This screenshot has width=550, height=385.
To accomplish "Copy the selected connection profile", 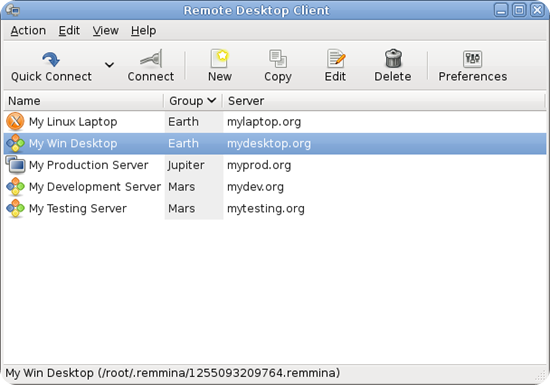I will [278, 66].
